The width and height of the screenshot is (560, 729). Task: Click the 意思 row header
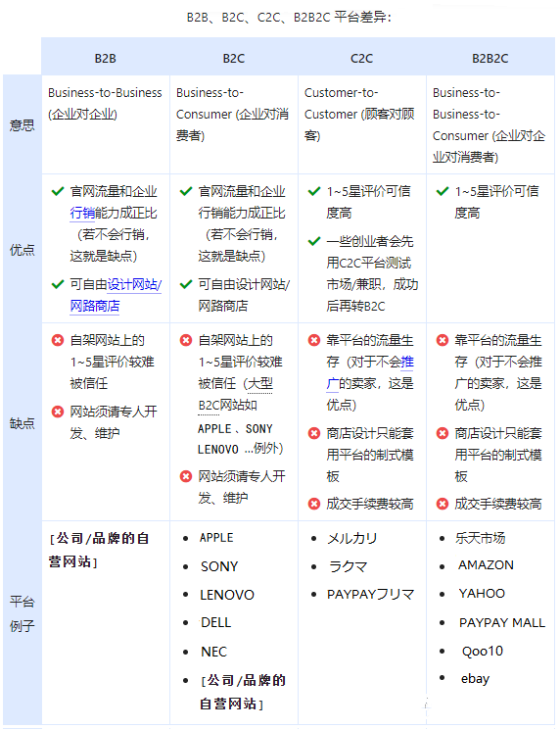click(x=22, y=125)
